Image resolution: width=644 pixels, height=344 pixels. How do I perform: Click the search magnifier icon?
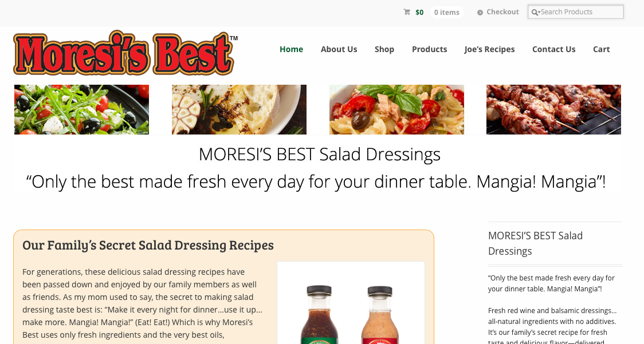click(x=535, y=13)
